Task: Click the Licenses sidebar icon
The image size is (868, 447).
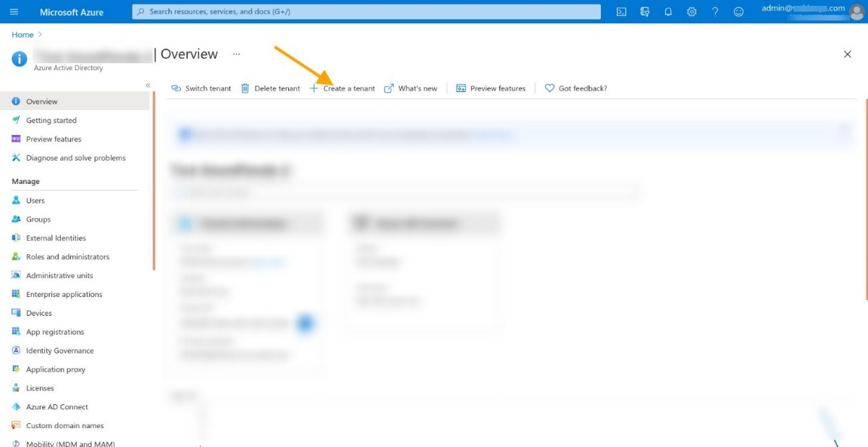Action: (x=16, y=388)
